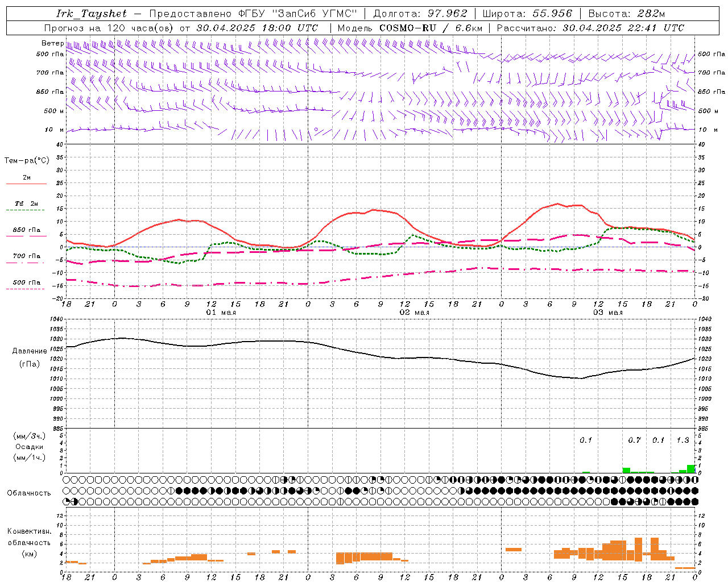Screen dimensions: 728x582
Task: Click the green dashed sample under Td legend
Action: point(26,210)
